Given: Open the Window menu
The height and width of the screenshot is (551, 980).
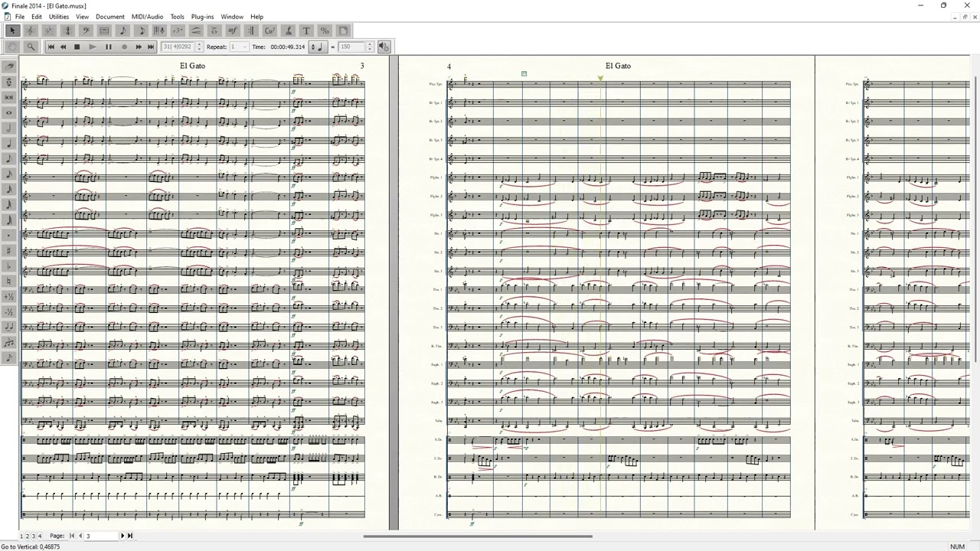Looking at the screenshot, I should (232, 17).
